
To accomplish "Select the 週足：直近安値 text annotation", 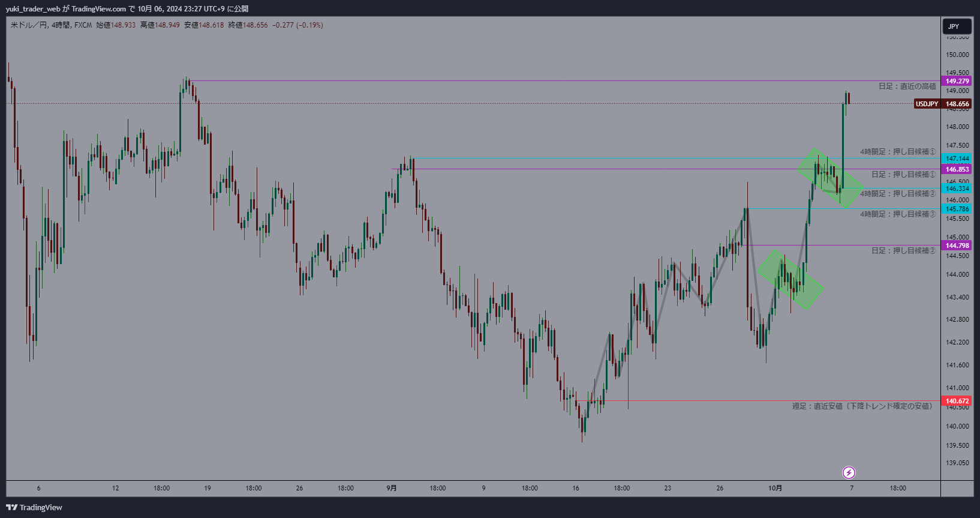I will pyautogui.click(x=863, y=406).
